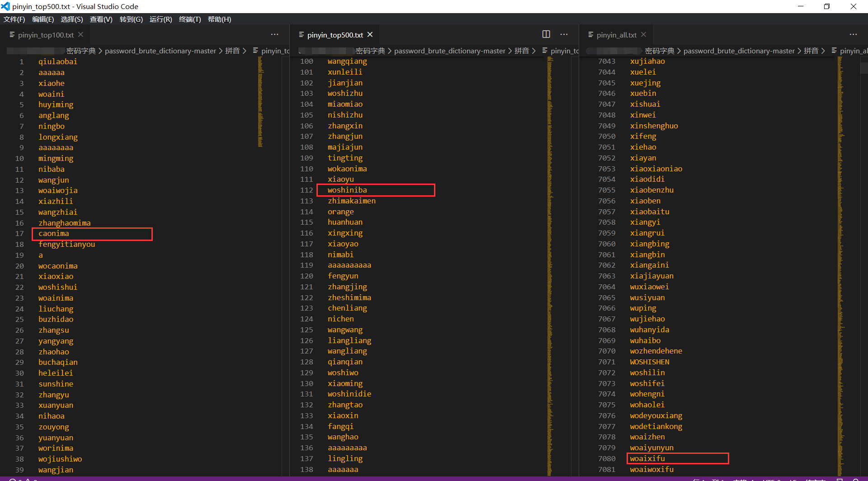Click the 密码字典 breadcrumb in the right editor
868x481 pixels.
pyautogui.click(x=660, y=51)
